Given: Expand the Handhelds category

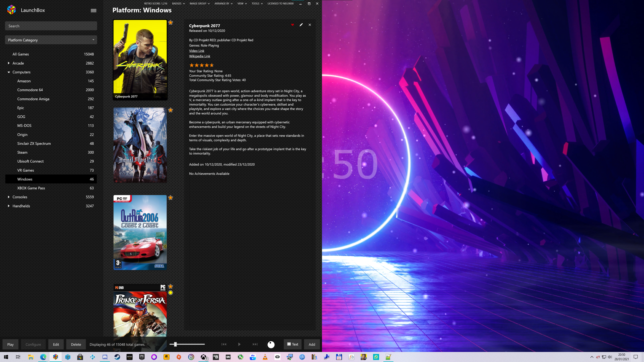Looking at the screenshot, I should (x=9, y=206).
